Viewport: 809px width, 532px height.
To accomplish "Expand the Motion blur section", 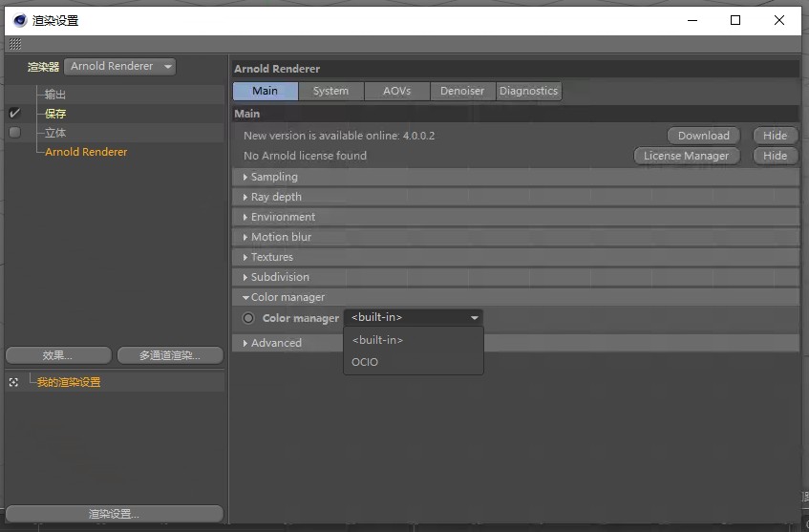I will point(516,238).
